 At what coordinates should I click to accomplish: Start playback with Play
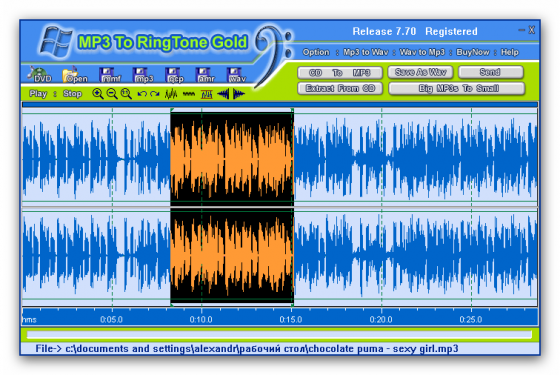click(38, 94)
